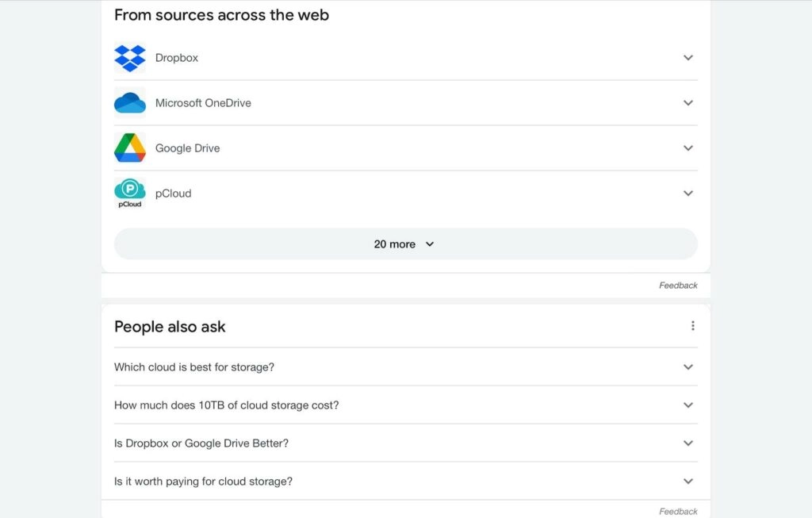Select the Google Drive text label
This screenshot has width=812, height=518.
pos(187,148)
